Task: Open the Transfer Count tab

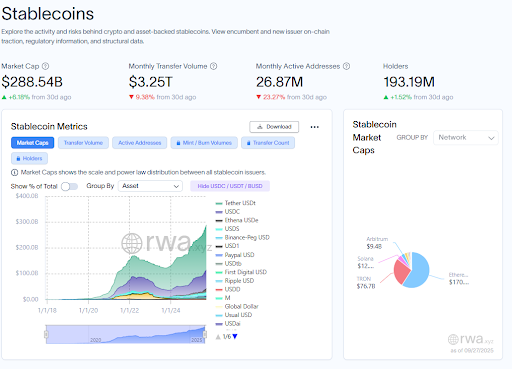Action: pos(268,143)
